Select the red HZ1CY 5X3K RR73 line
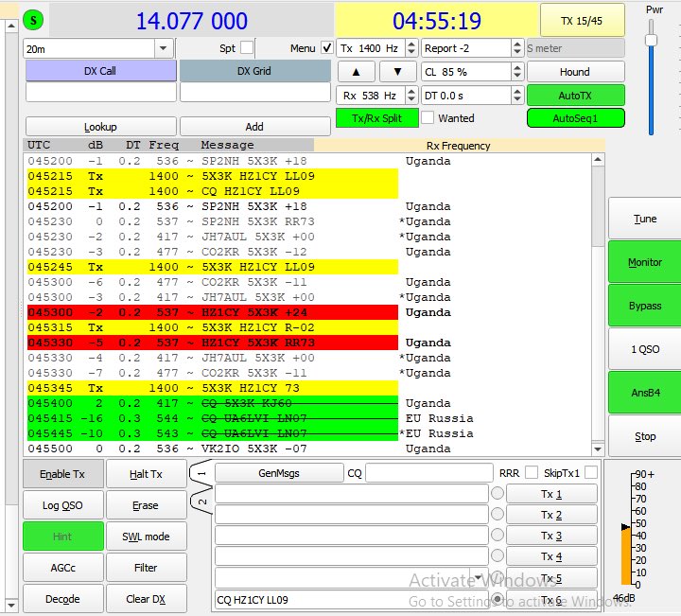 click(213, 343)
